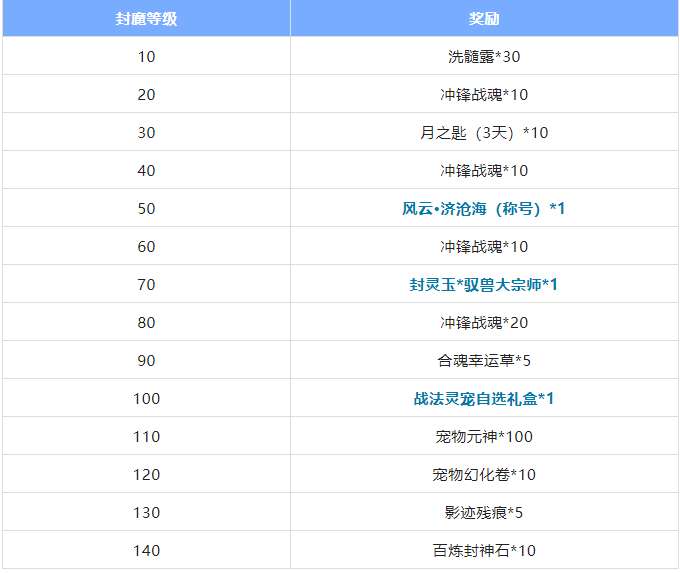
Task: Select the level 50 cell
Action: point(146,209)
